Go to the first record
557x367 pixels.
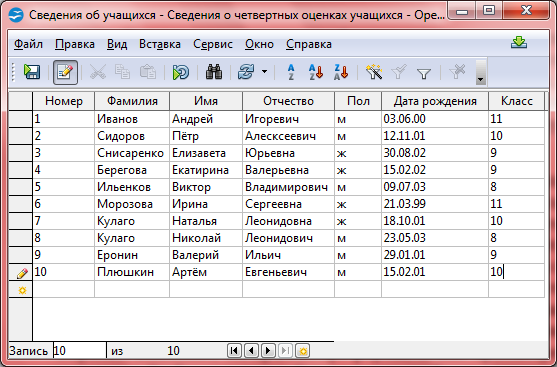coord(234,351)
